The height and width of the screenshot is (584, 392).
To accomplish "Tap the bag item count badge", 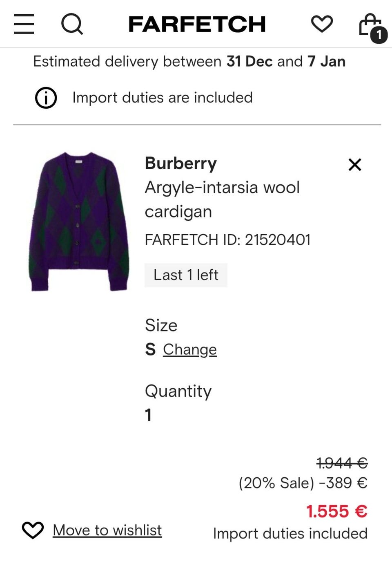I will point(379,35).
